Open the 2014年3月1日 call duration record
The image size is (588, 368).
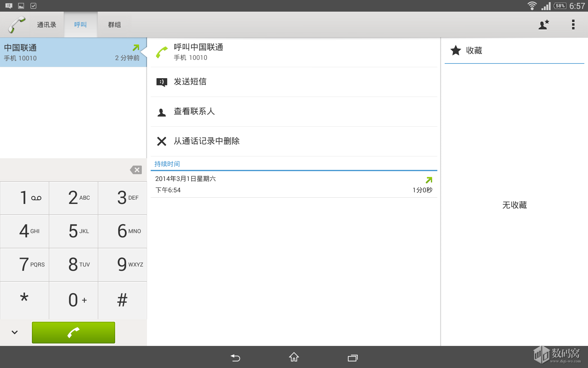point(294,184)
